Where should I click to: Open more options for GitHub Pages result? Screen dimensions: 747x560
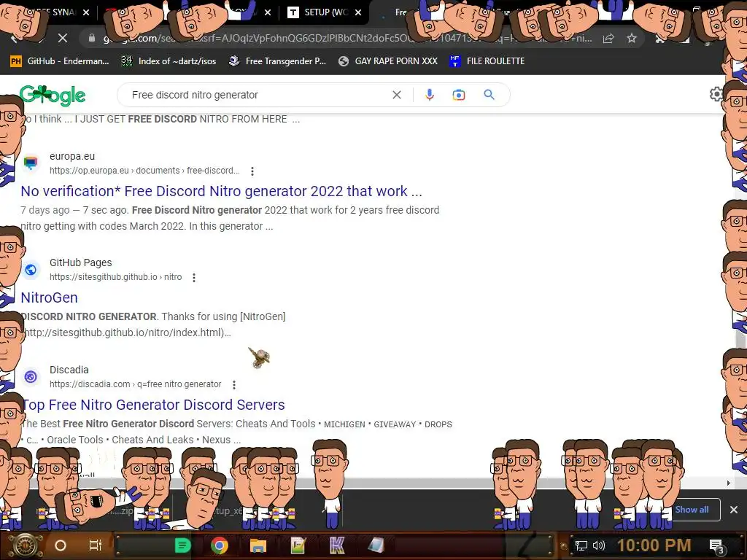point(194,278)
